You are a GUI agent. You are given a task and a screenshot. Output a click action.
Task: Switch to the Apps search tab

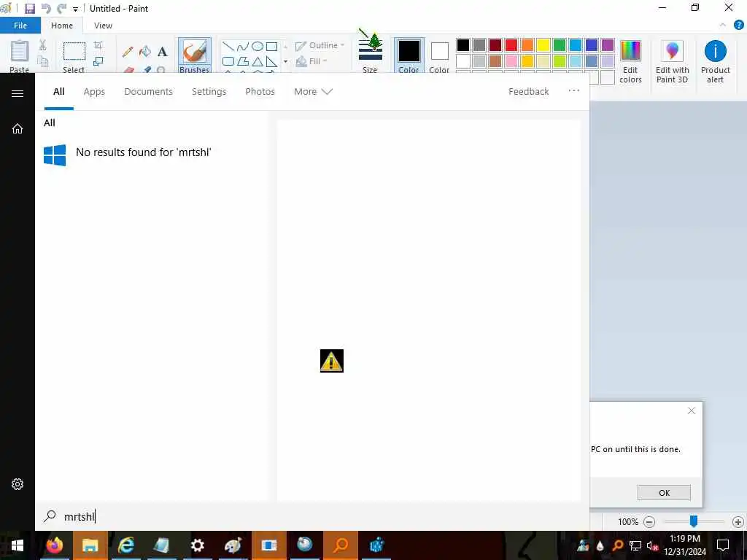coord(94,91)
